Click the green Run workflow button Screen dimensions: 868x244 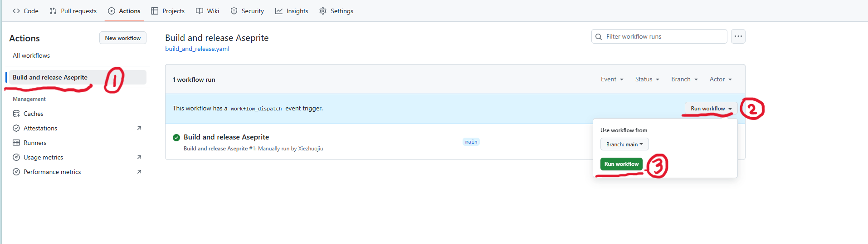click(x=621, y=164)
